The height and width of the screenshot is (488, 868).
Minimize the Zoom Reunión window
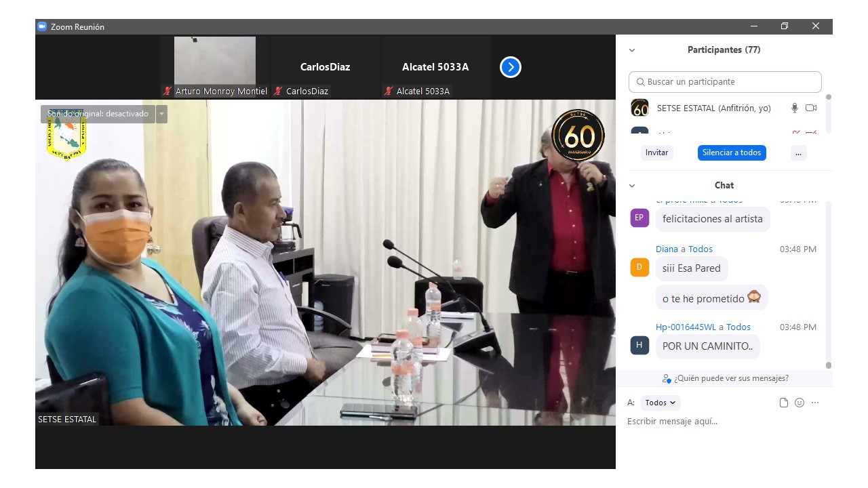(754, 26)
